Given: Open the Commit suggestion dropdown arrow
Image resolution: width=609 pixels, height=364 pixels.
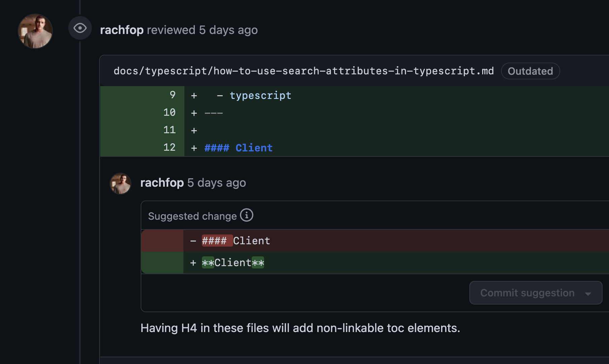Looking at the screenshot, I should [588, 293].
